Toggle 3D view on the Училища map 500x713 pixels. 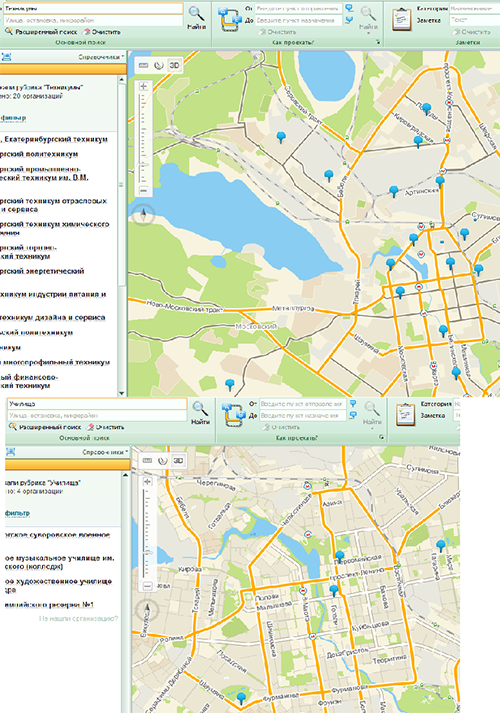click(178, 461)
